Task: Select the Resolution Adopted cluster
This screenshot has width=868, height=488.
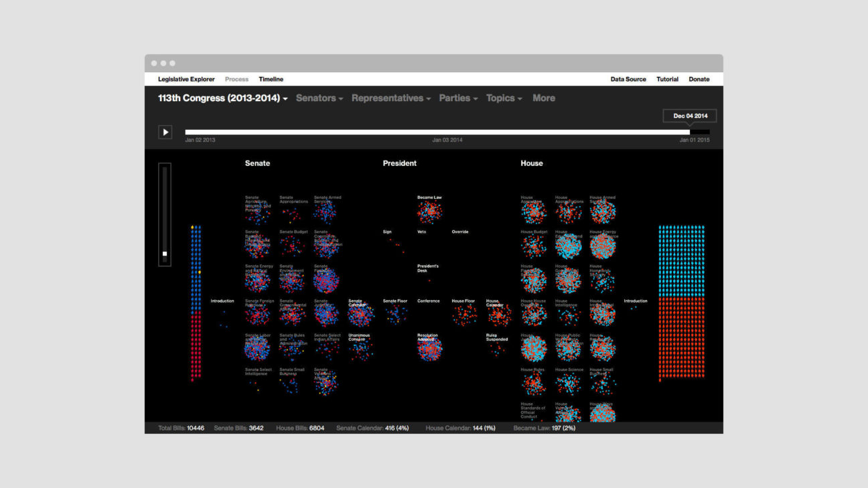Action: click(x=430, y=349)
